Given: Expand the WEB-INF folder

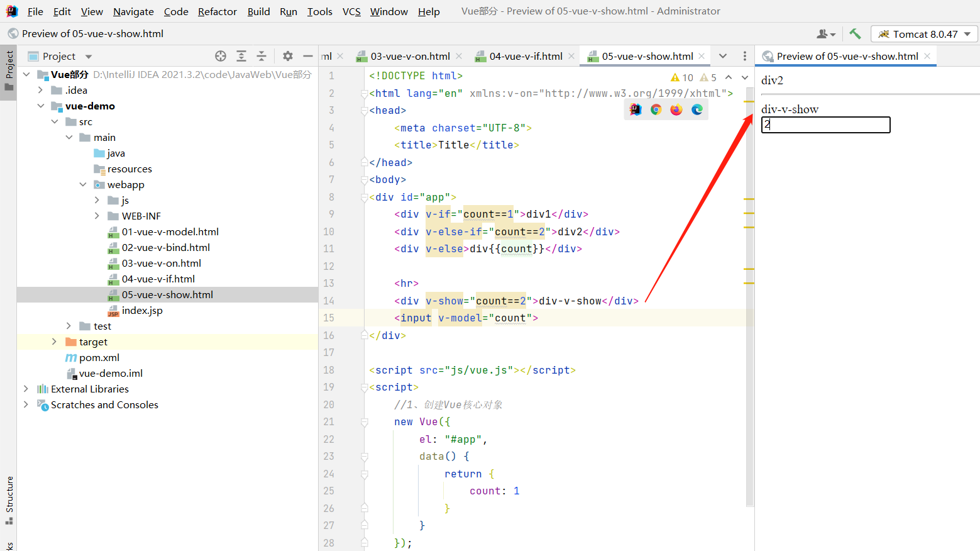Looking at the screenshot, I should [x=97, y=216].
